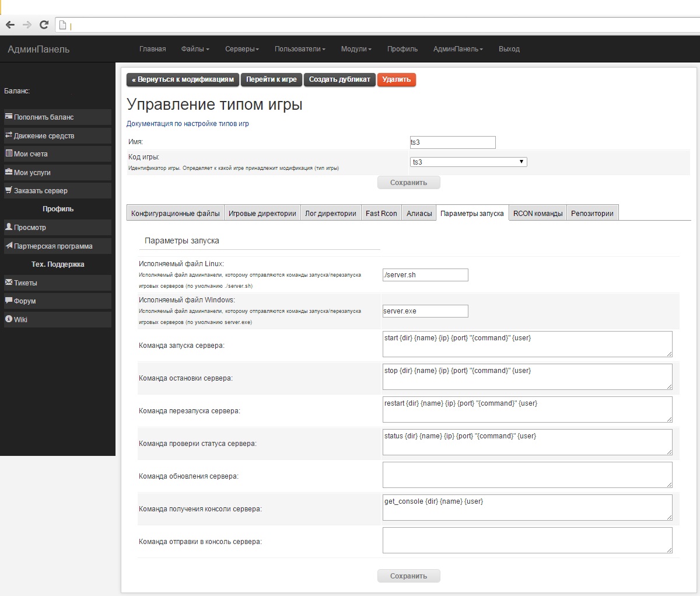This screenshot has width=700, height=596.
Task: Click the Создать дубликат button
Action: (x=339, y=79)
